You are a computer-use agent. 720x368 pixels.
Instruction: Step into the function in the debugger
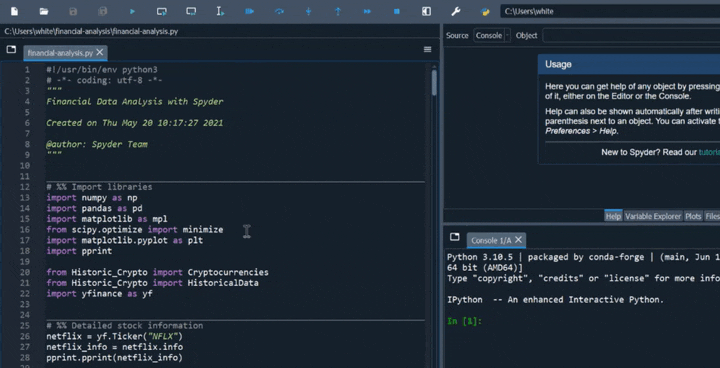click(309, 11)
